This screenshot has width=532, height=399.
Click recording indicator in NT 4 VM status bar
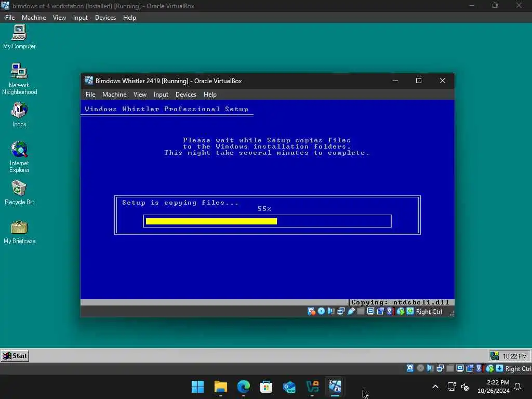[x=470, y=368]
